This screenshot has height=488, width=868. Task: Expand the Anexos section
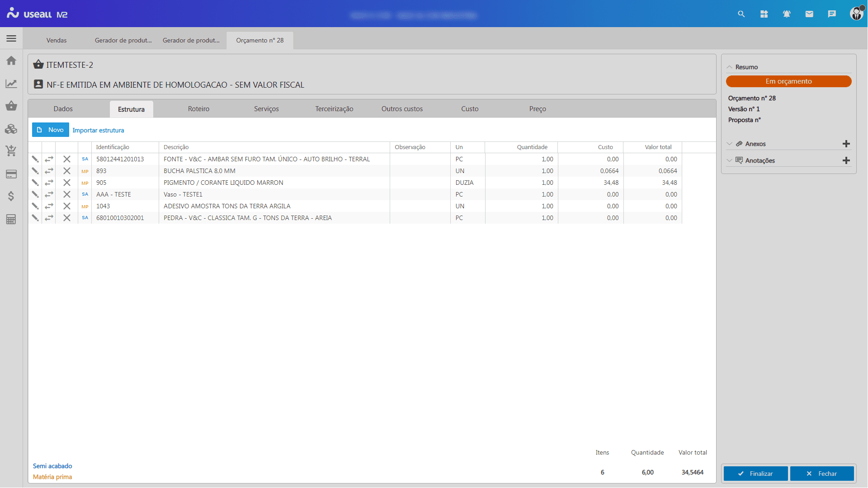click(729, 144)
